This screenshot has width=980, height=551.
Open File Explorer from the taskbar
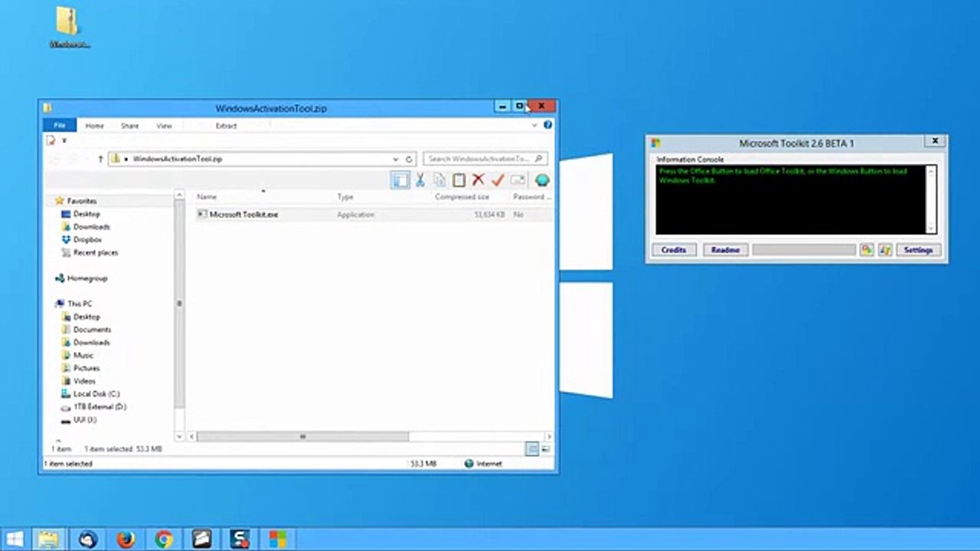click(x=48, y=540)
